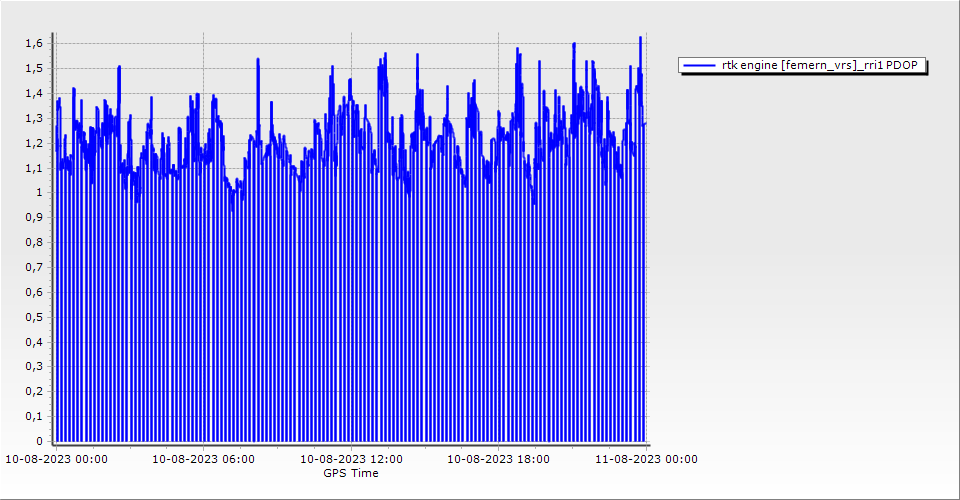
Task: Click the 10-08-2023 12:00 time axis label
Action: coord(352,460)
